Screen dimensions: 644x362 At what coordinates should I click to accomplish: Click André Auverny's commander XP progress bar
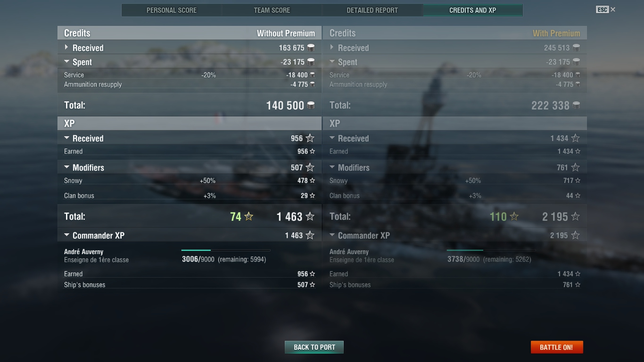[x=226, y=250]
